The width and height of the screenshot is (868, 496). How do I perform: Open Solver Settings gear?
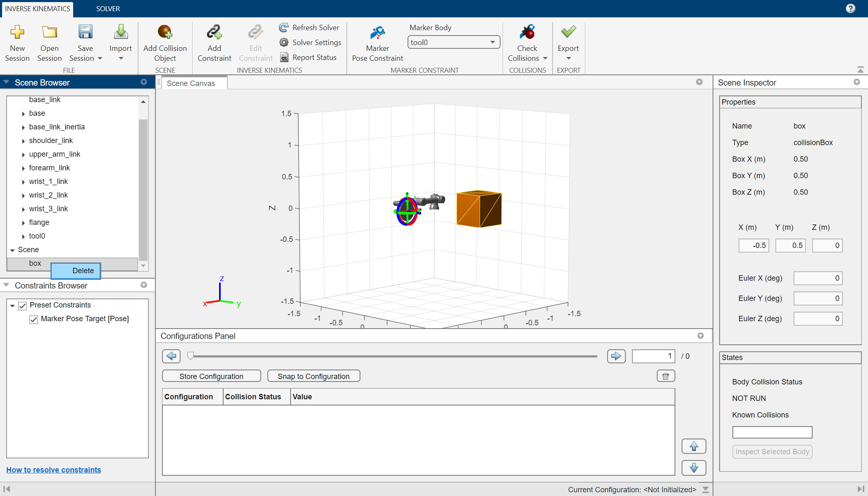coord(284,42)
